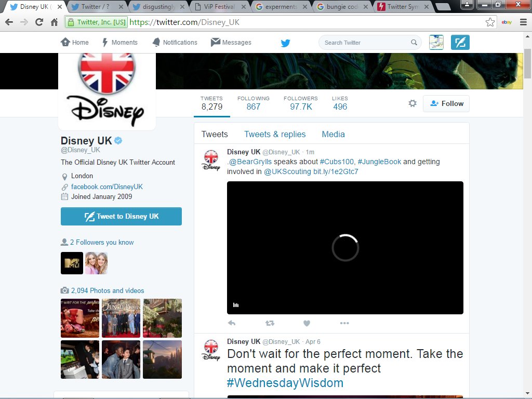Click the secure padlock Twitter, Inc. badge
532x399 pixels.
click(x=96, y=22)
